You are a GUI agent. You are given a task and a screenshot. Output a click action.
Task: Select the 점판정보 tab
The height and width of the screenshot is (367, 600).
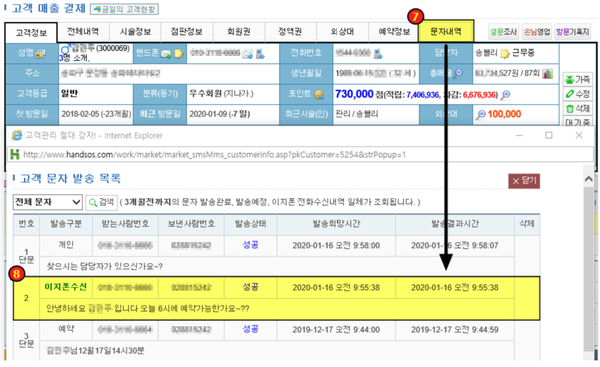click(x=187, y=32)
